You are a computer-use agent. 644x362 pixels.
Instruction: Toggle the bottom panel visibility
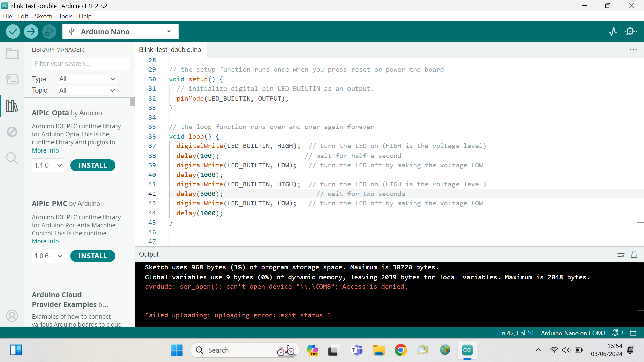pos(633,333)
